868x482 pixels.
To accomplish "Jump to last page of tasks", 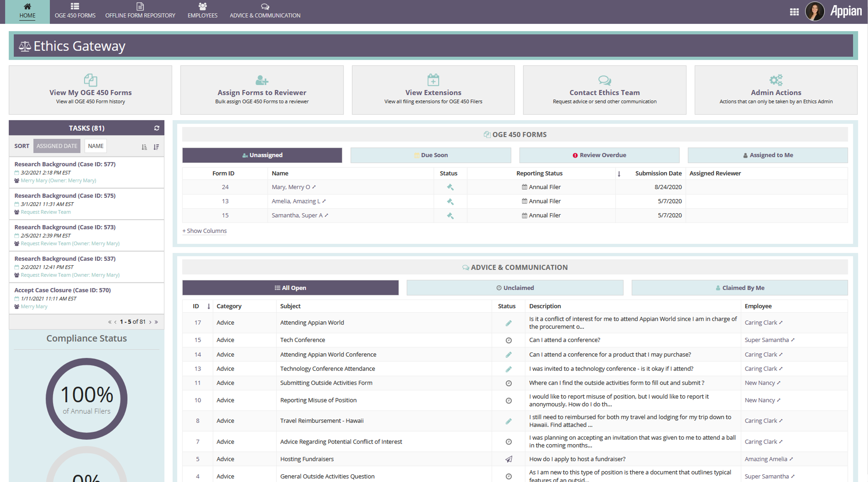I will coord(156,322).
